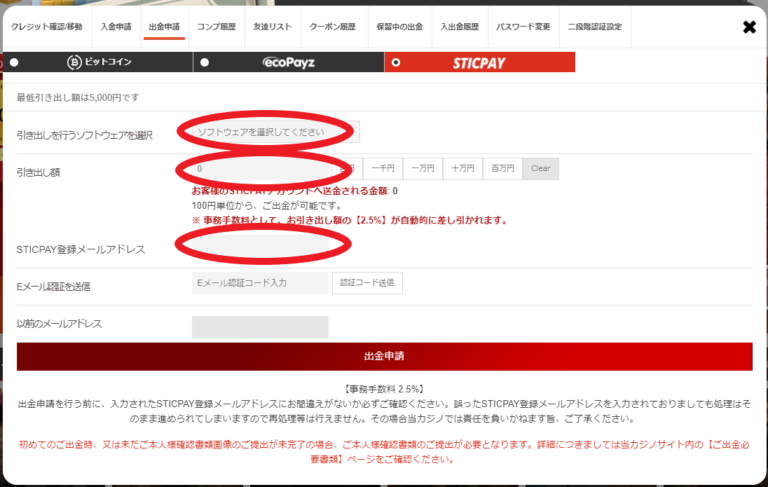Click the STICPAY登録メールアドレス label
768x487 pixels.
[81, 250]
